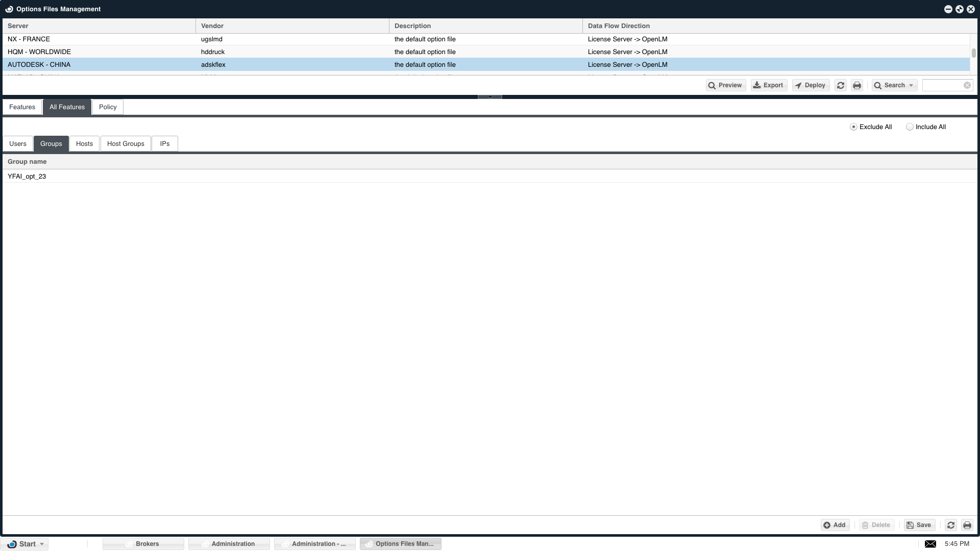The image size is (980, 551).
Task: Click the refresh icon next to Deploy
Action: point(841,85)
